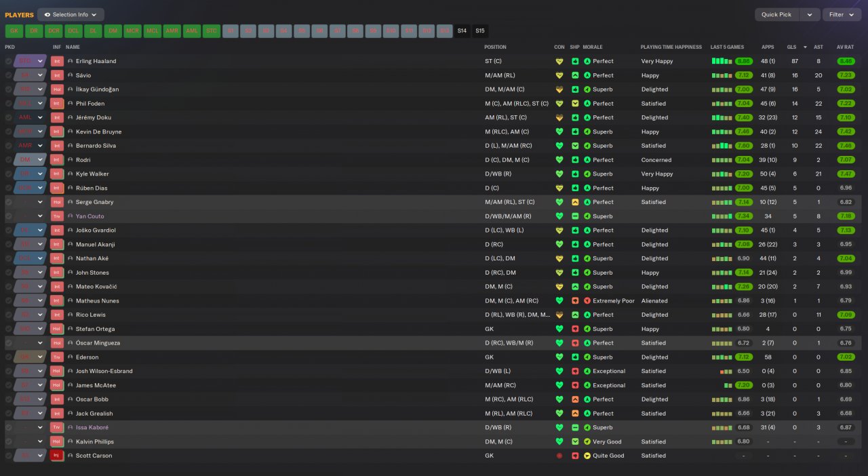868x476 pixels.
Task: Open the Selection Info dropdown
Action: (71, 14)
